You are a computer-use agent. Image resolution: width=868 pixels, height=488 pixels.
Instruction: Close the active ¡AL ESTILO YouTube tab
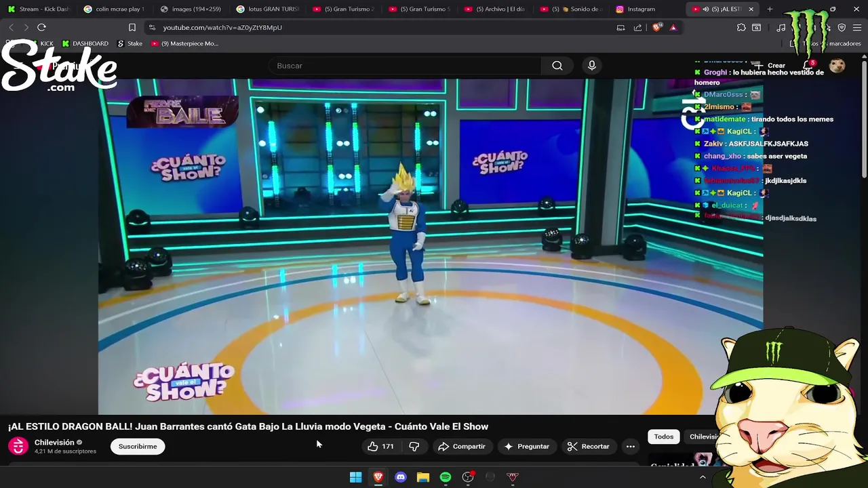(x=751, y=9)
